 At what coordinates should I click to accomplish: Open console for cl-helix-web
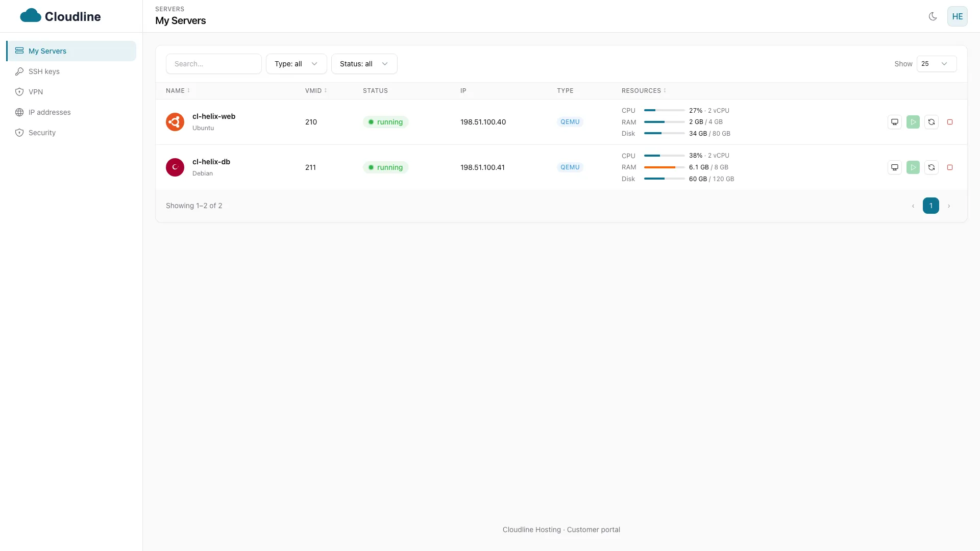pos(895,122)
